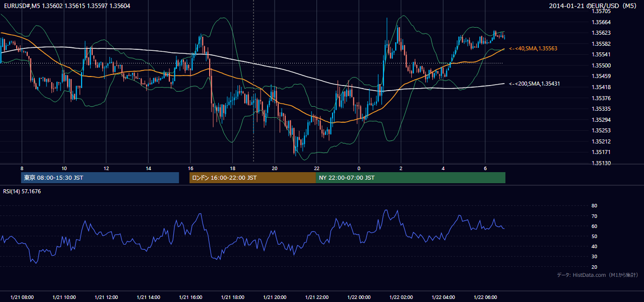Click price axis value 1.35335

pos(601,109)
